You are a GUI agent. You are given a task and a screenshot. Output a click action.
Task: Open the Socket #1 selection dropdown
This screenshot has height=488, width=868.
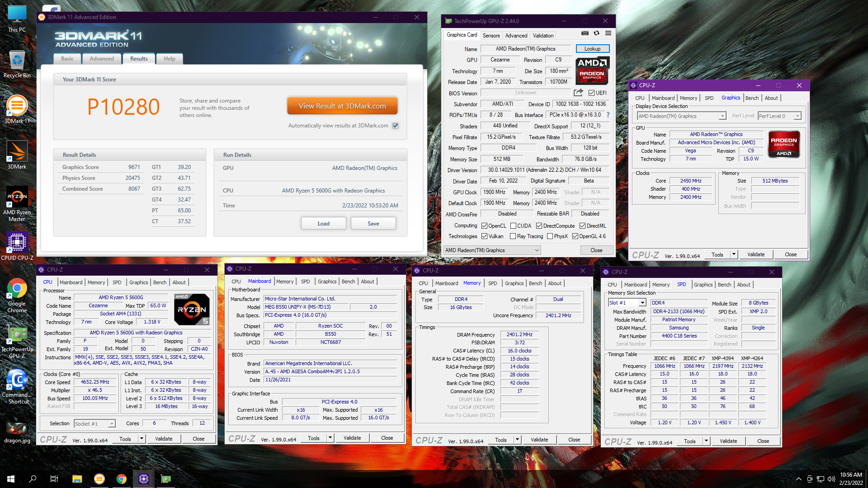[x=95, y=423]
